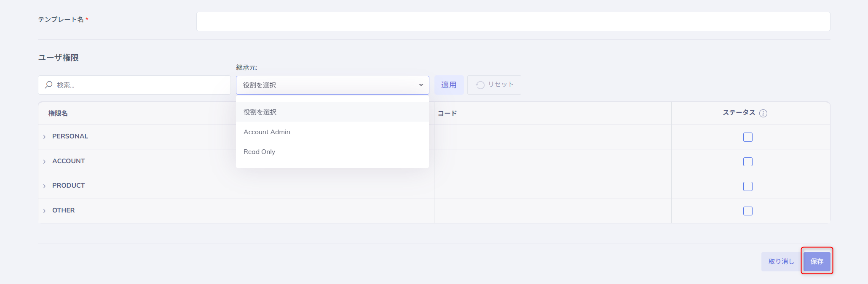The width and height of the screenshot is (868, 284).
Task: Click the status info icon
Action: point(763,113)
